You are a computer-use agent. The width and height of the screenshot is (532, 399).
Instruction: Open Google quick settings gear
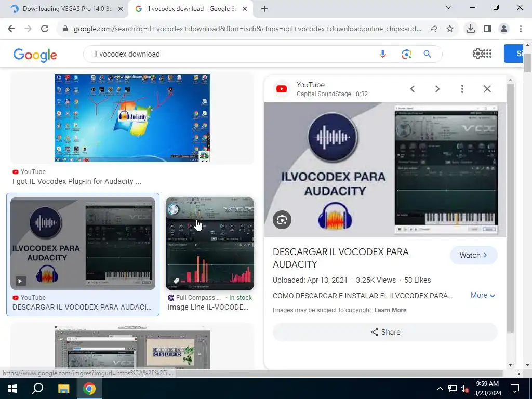(478, 54)
